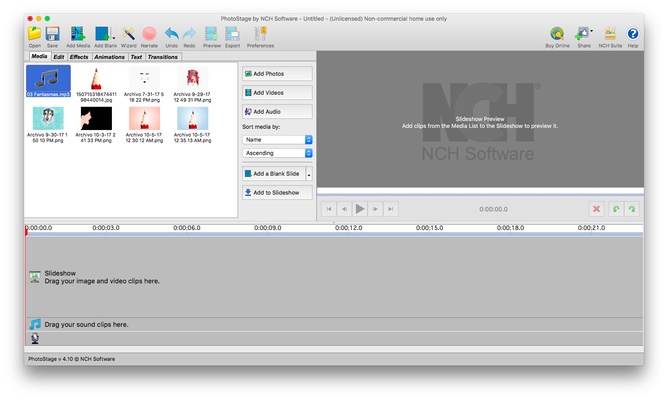Switch to the Media tab
This screenshot has height=400, width=668.
(x=40, y=56)
